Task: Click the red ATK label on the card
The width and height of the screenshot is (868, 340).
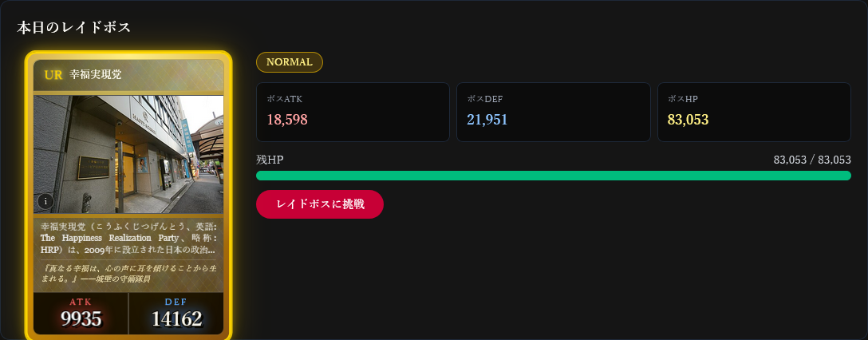Action: pyautogui.click(x=81, y=302)
